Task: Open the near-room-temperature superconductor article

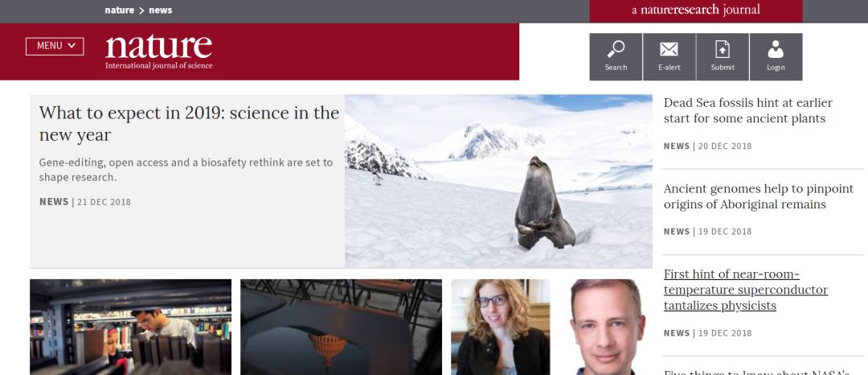Action: 746,290
